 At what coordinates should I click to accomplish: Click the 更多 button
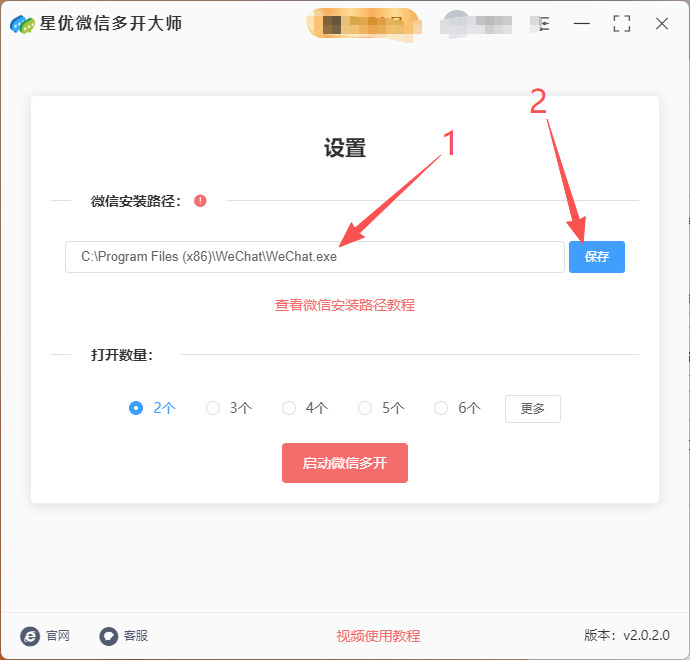click(x=532, y=409)
